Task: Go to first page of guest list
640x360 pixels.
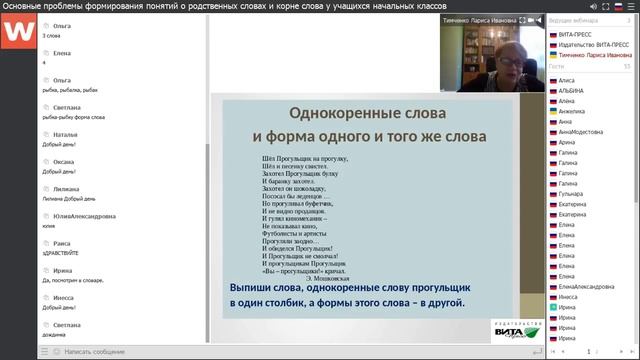Action: point(553,351)
